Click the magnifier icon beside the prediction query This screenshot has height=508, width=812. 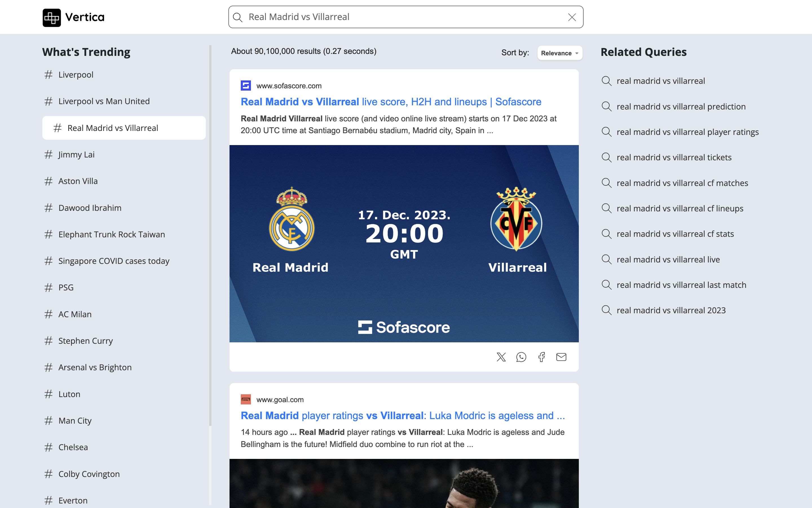(606, 106)
